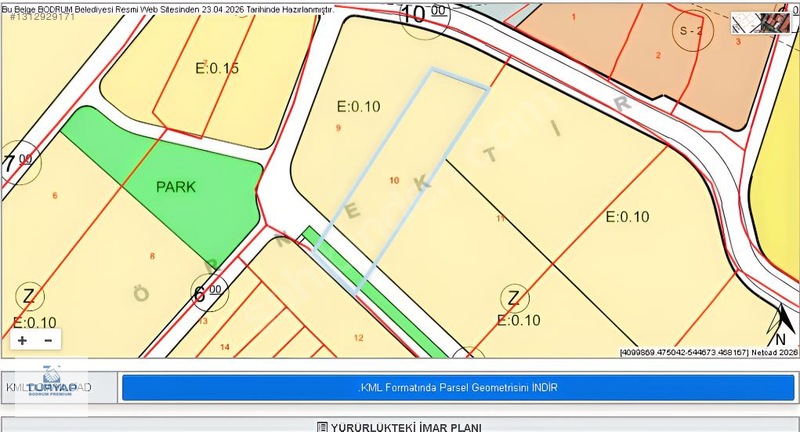This screenshot has height=432, width=800.
Task: Click the 10.00 road width circle
Action: tap(424, 17)
